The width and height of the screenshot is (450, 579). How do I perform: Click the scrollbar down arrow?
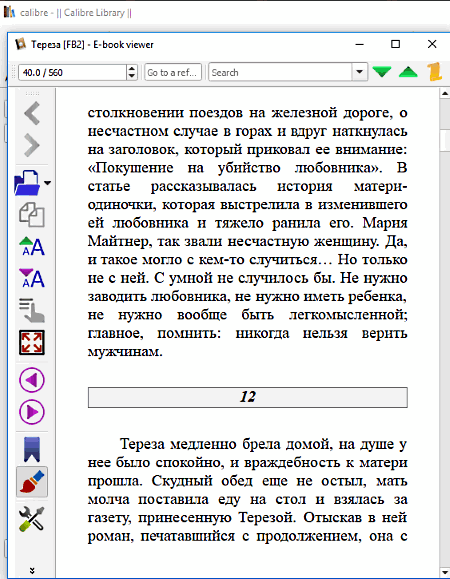445,573
